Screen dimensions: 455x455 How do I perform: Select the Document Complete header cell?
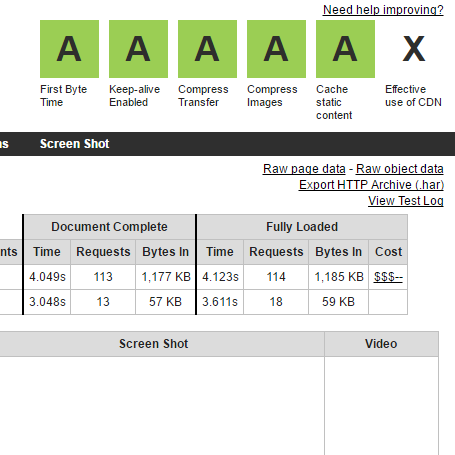(x=109, y=227)
